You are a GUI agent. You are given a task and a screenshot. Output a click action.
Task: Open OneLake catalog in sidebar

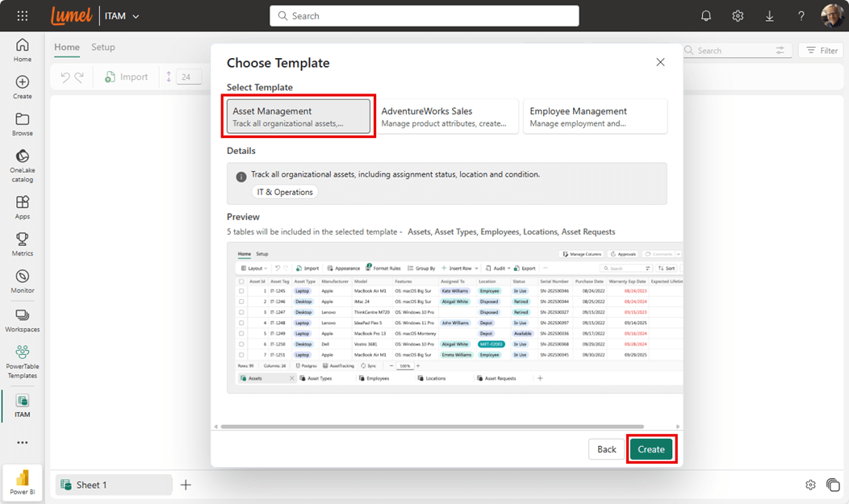pos(23,165)
